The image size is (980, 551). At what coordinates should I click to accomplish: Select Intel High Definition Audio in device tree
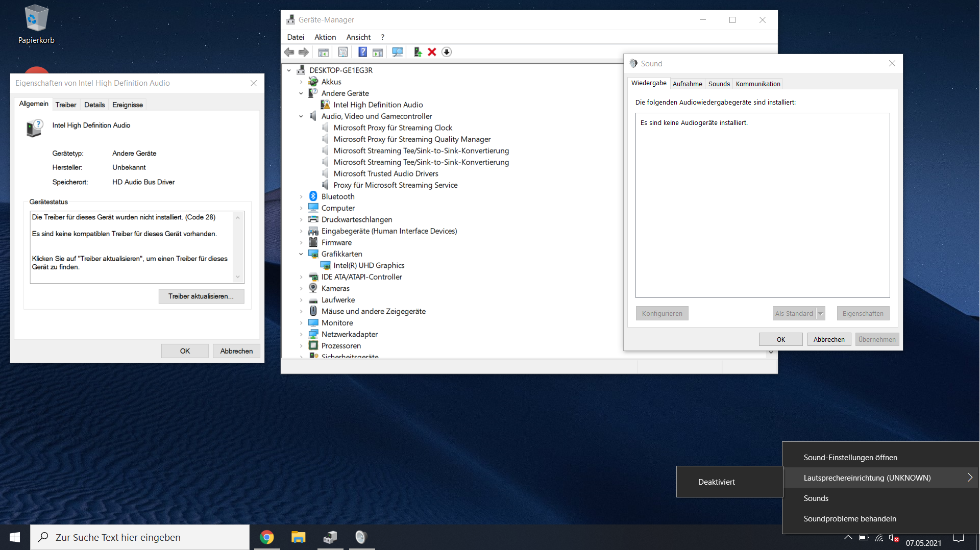pos(378,105)
